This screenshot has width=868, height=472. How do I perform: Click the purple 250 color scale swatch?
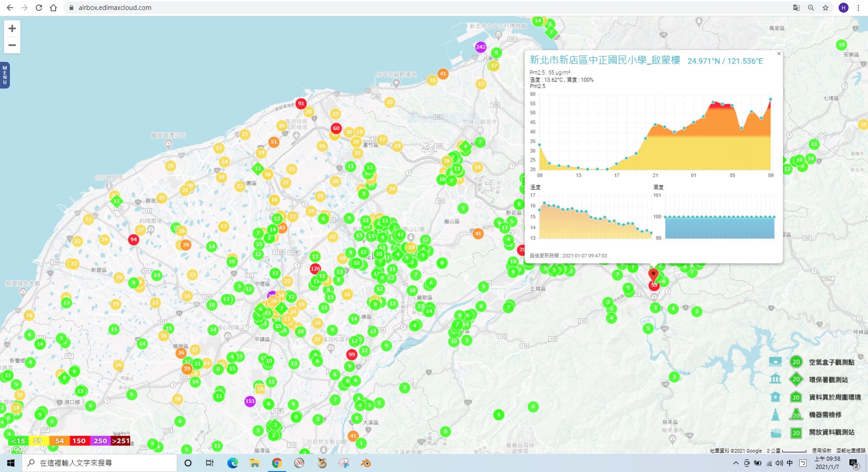coord(100,441)
